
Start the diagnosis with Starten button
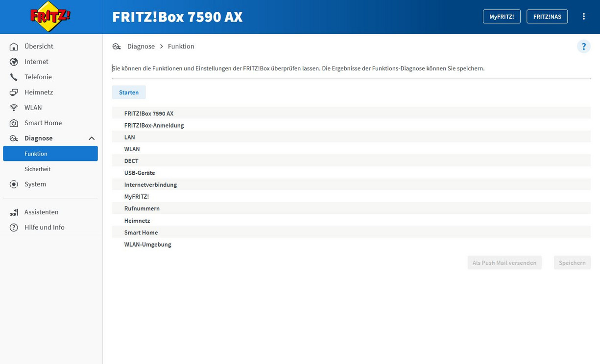pos(129,92)
